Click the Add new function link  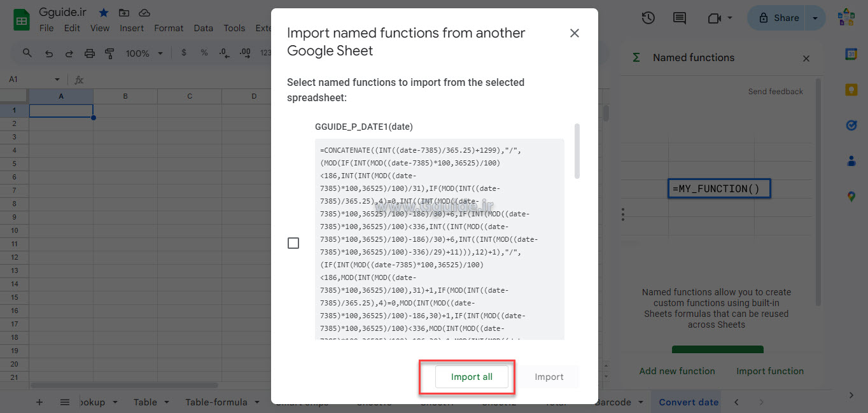click(x=676, y=370)
